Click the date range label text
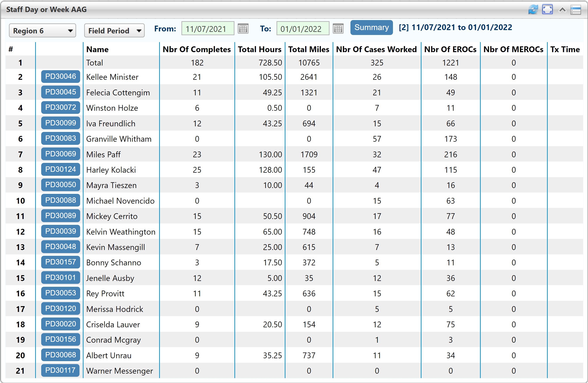 click(x=455, y=27)
